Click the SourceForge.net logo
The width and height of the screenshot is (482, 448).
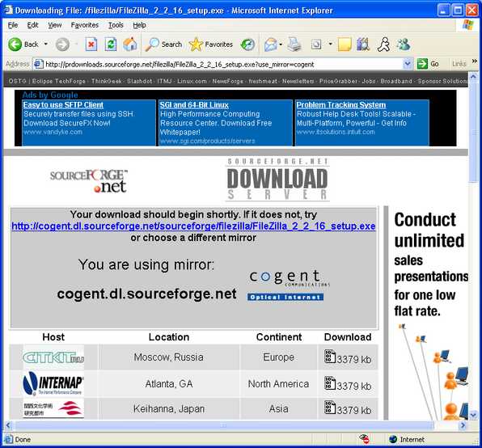[89, 180]
